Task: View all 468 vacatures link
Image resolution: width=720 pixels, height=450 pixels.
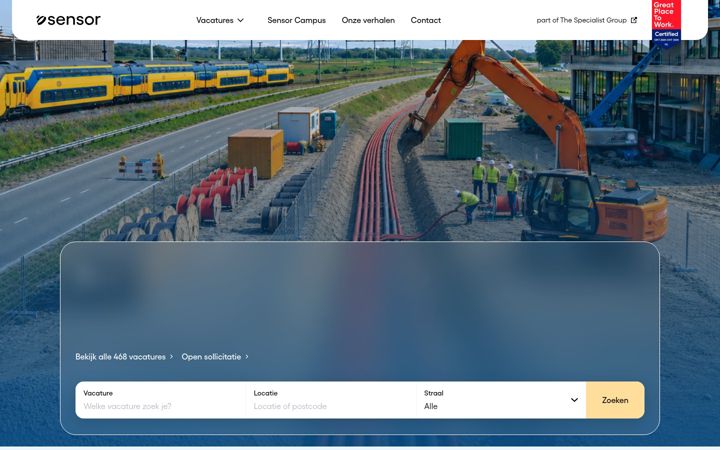Action: coord(124,357)
